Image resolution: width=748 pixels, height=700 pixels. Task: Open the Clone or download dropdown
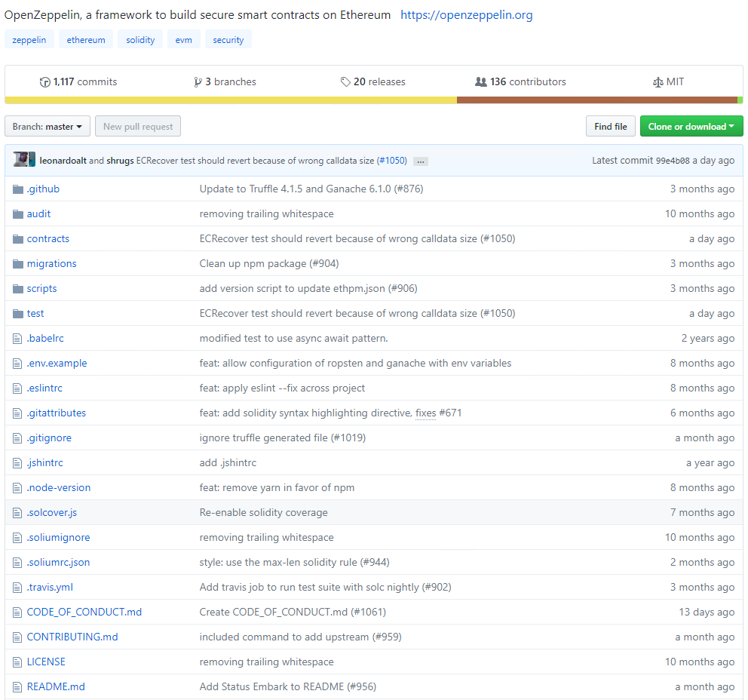(691, 127)
